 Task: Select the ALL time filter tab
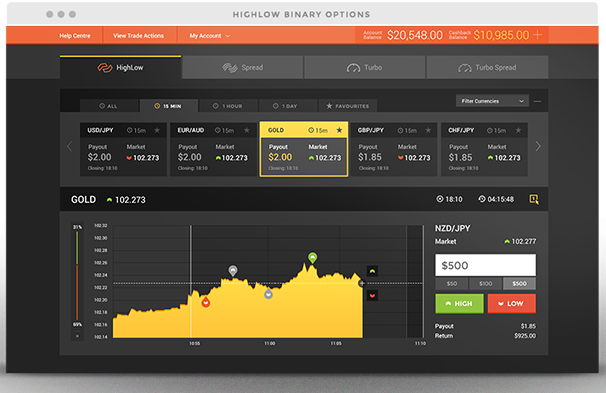point(109,106)
